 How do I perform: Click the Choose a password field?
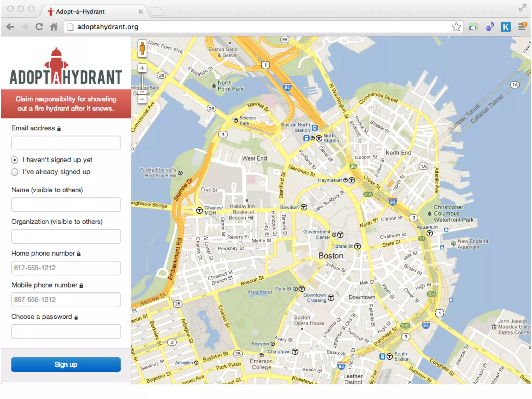click(x=66, y=331)
